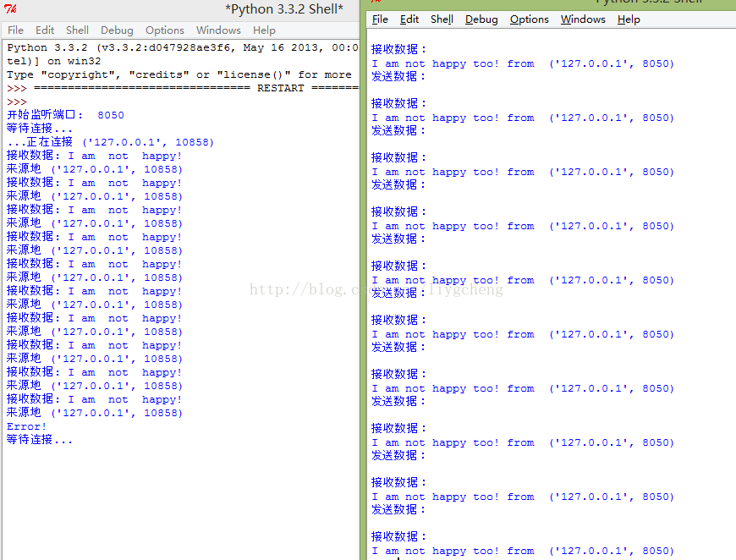Click the first '等待连接...' line
The width and height of the screenshot is (736, 560).
click(x=40, y=129)
